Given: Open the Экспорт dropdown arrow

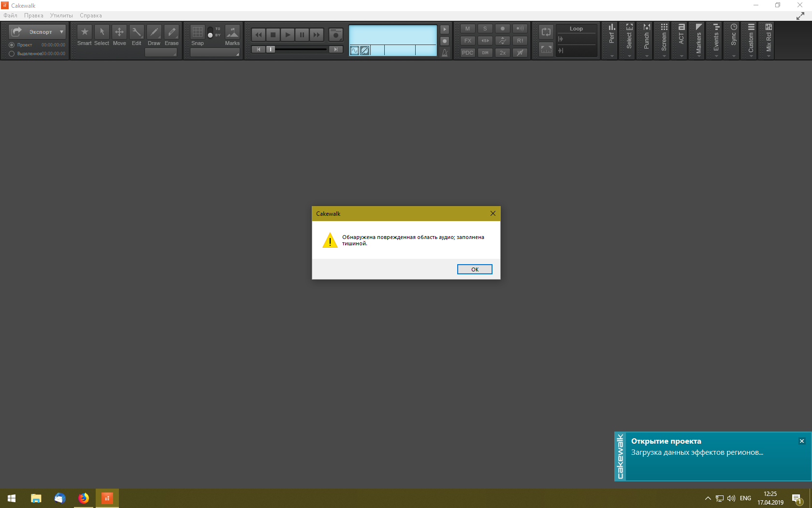Looking at the screenshot, I should [61, 32].
